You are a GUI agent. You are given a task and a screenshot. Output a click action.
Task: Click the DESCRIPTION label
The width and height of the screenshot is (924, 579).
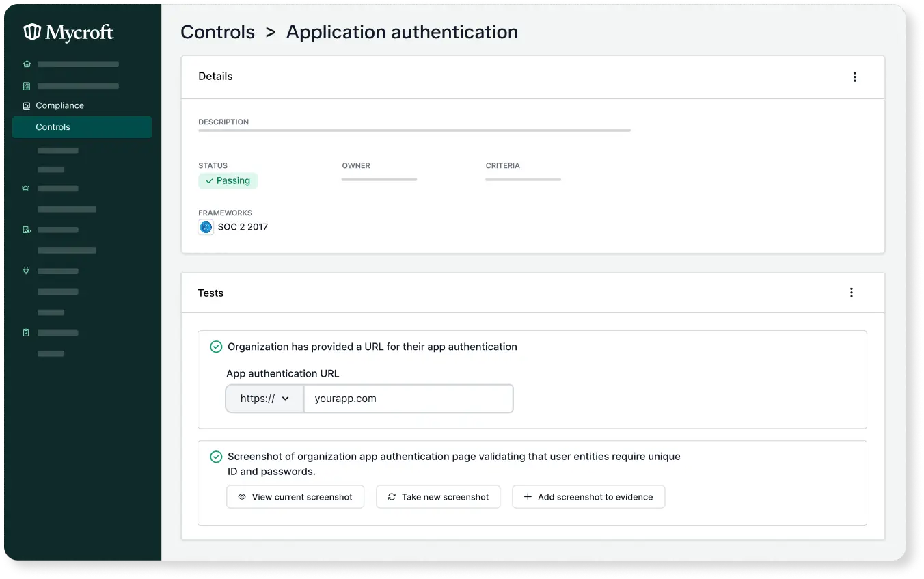[223, 122]
